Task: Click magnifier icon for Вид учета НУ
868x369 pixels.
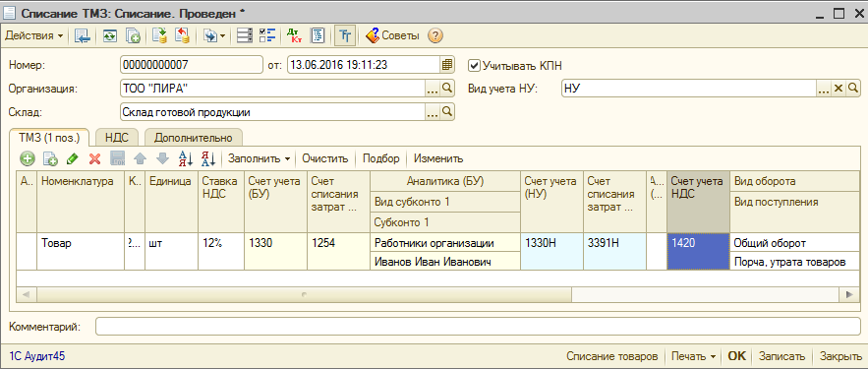Action: (853, 89)
